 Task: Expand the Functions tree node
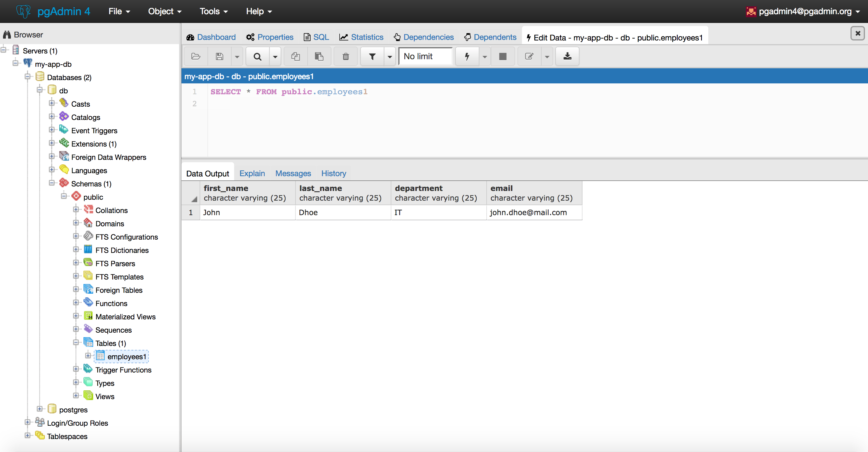point(76,302)
